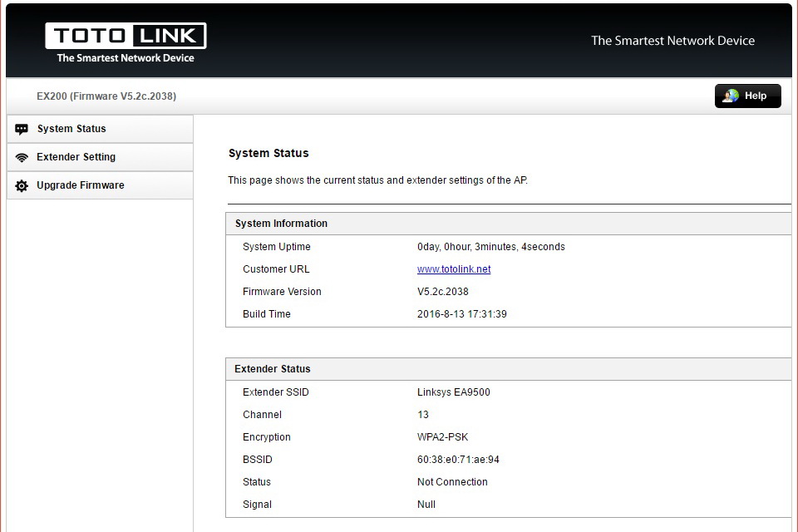
Task: Click the System Information section header
Action: coord(281,224)
